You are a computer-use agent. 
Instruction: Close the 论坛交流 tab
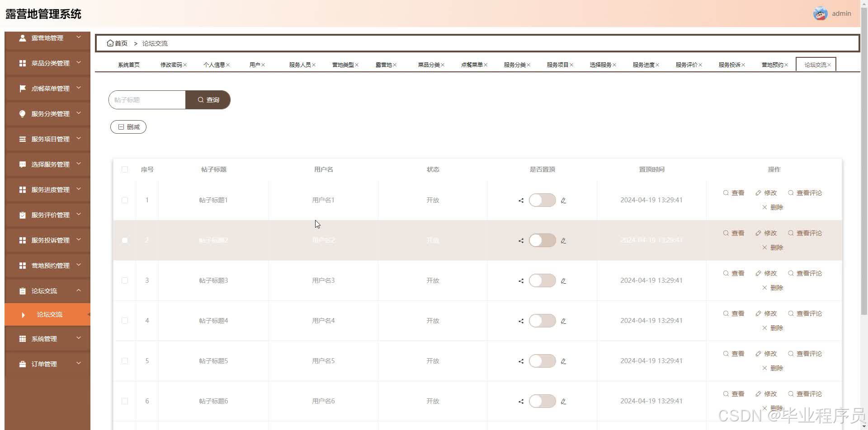(x=829, y=65)
